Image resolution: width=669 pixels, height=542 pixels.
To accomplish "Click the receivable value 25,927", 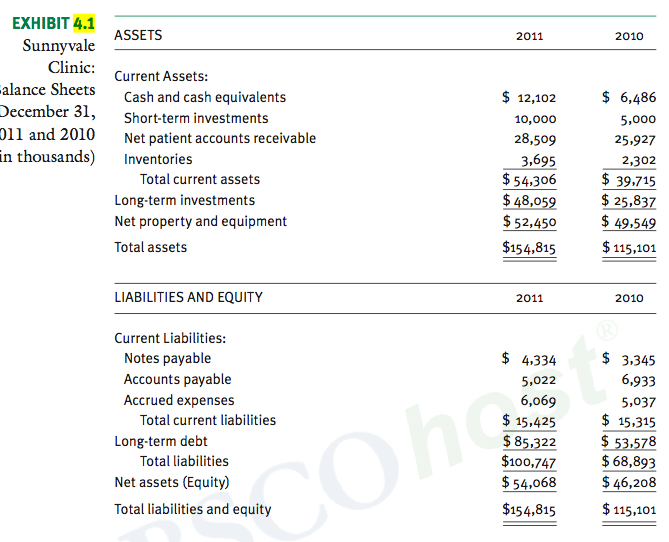I will coord(635,139).
